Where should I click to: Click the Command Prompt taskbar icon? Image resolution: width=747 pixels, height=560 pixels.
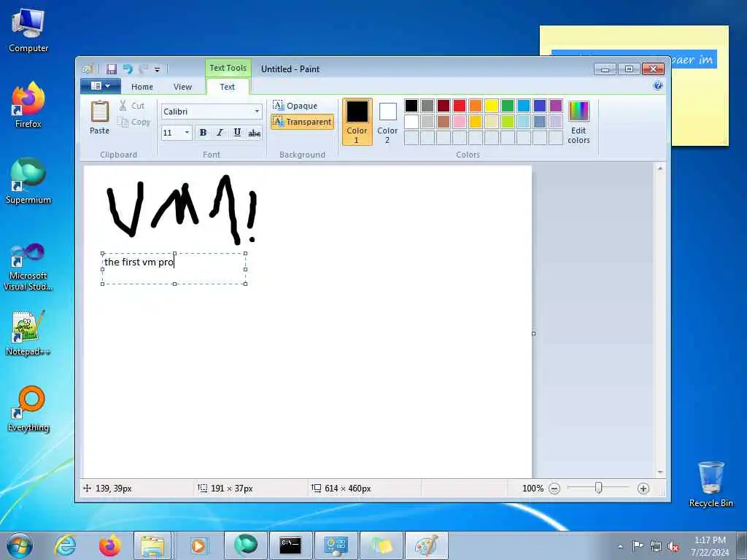290,545
